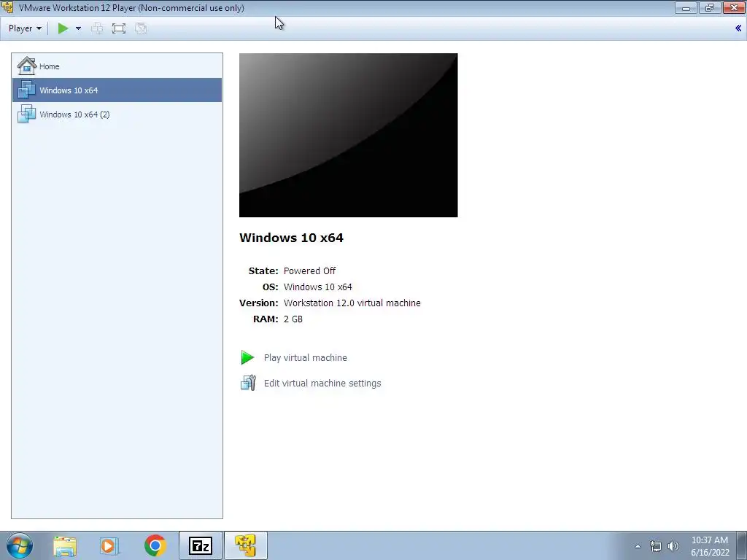Screen dimensions: 747x560
Task: Open Google Chrome from taskbar
Action: coord(155,545)
